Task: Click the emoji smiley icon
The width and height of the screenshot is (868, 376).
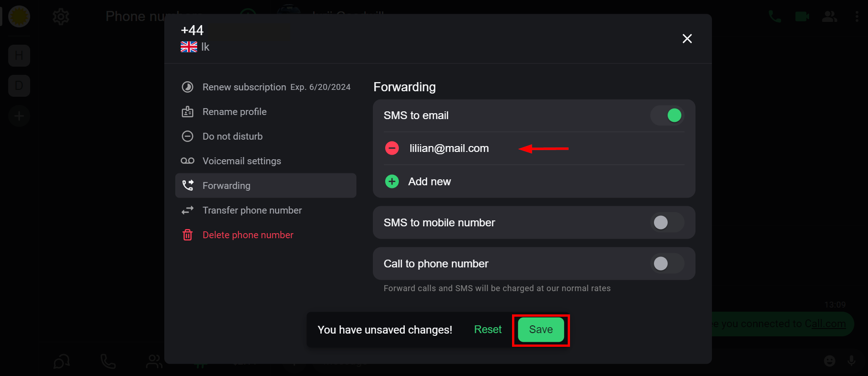Action: 829,361
